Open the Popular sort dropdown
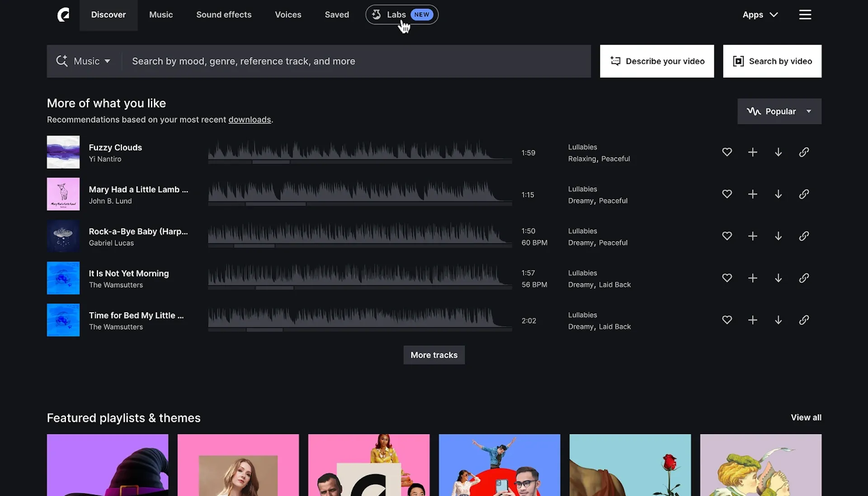Image resolution: width=868 pixels, height=496 pixels. (x=779, y=111)
